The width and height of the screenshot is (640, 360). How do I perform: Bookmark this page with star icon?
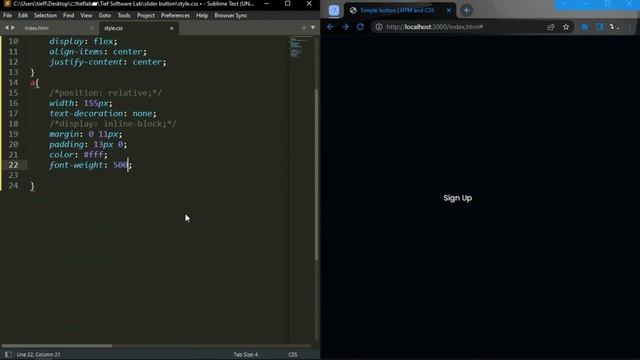[566, 27]
